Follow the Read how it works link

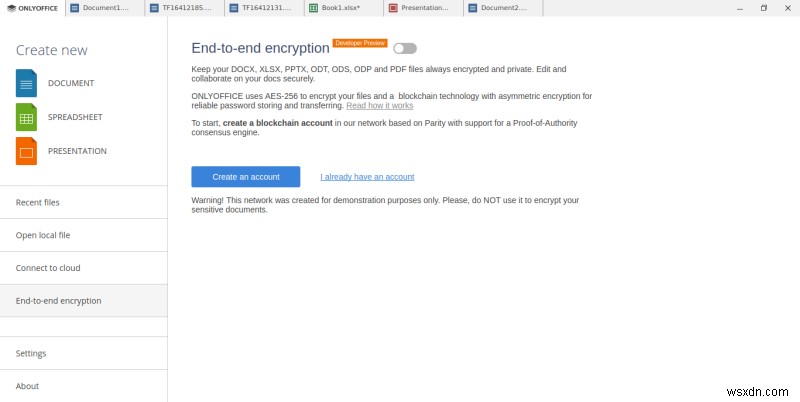[379, 105]
